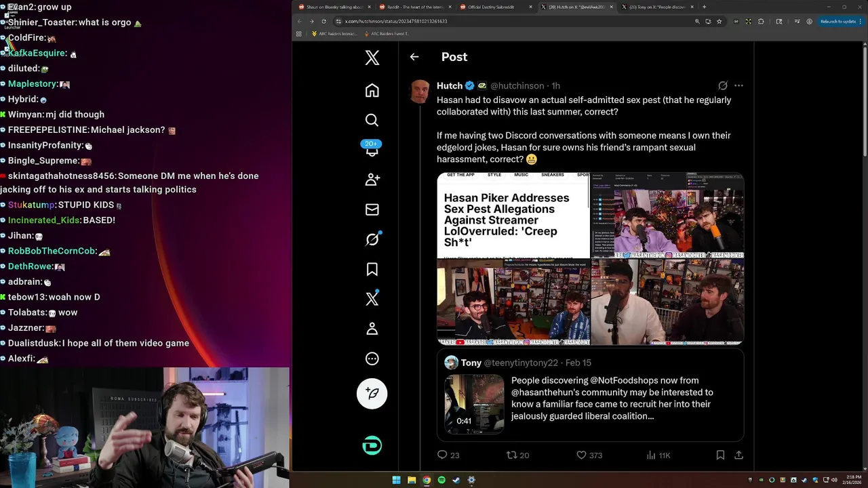Open Notifications bell with 20+ badge
This screenshot has width=868, height=488.
click(x=372, y=149)
